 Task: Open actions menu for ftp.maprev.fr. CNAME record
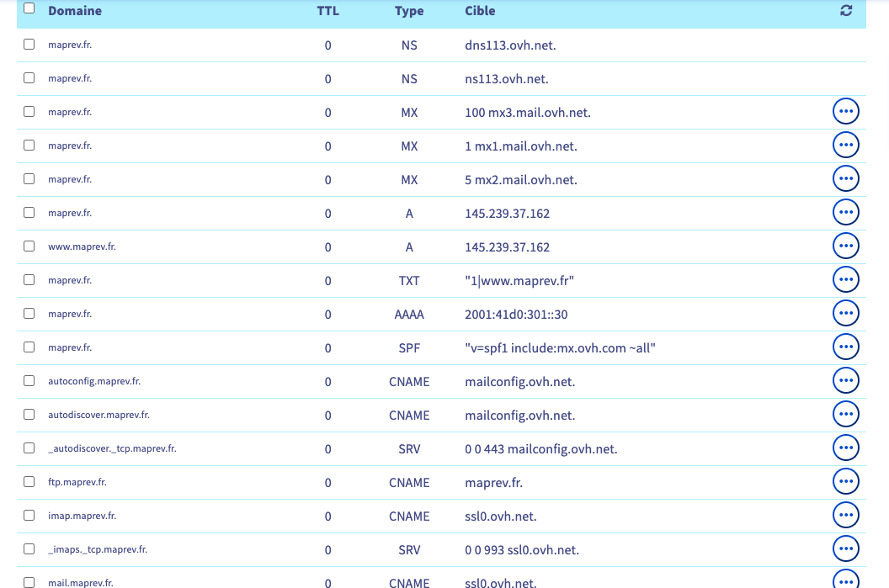(845, 482)
